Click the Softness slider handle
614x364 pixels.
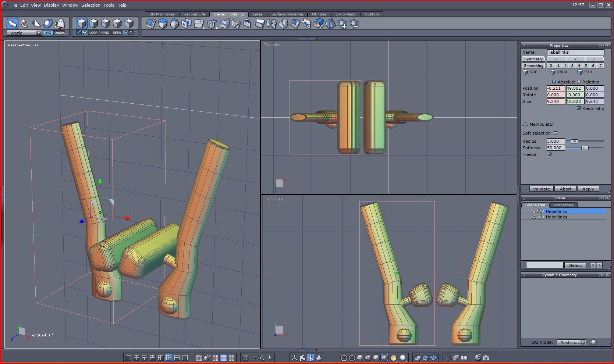click(x=585, y=148)
